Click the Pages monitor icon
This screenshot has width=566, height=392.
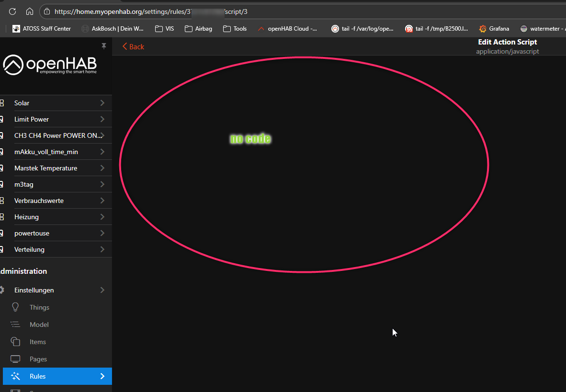[x=15, y=359]
